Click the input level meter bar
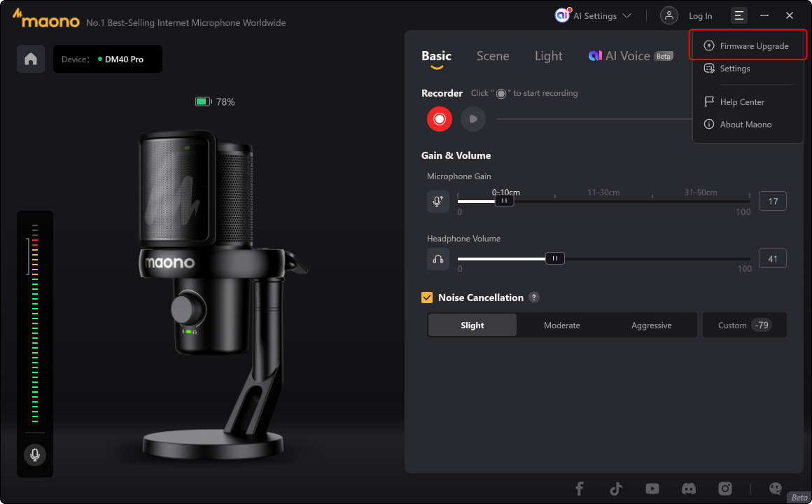 [35, 323]
